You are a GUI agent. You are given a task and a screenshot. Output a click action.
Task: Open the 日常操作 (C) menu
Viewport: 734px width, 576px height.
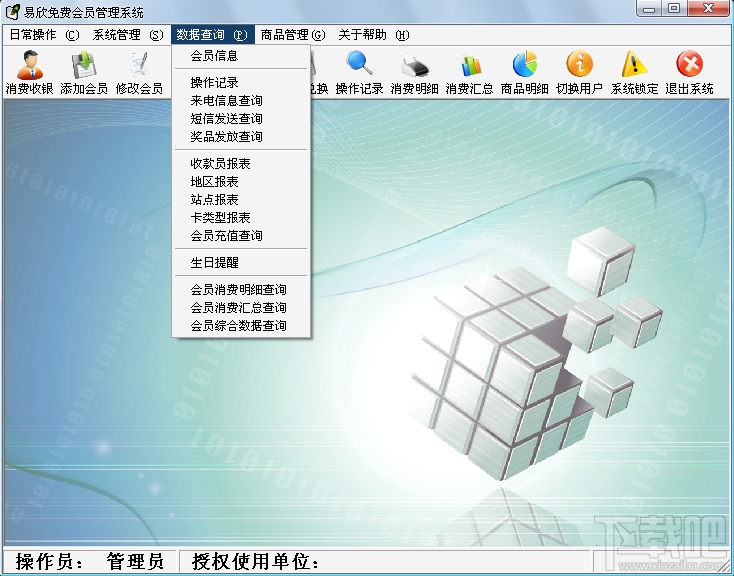[x=44, y=35]
